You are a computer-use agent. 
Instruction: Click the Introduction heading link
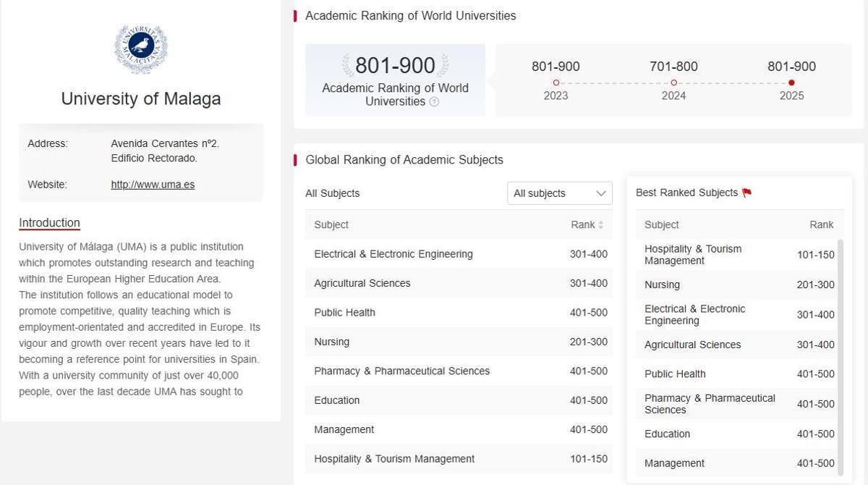pyautogui.click(x=49, y=223)
